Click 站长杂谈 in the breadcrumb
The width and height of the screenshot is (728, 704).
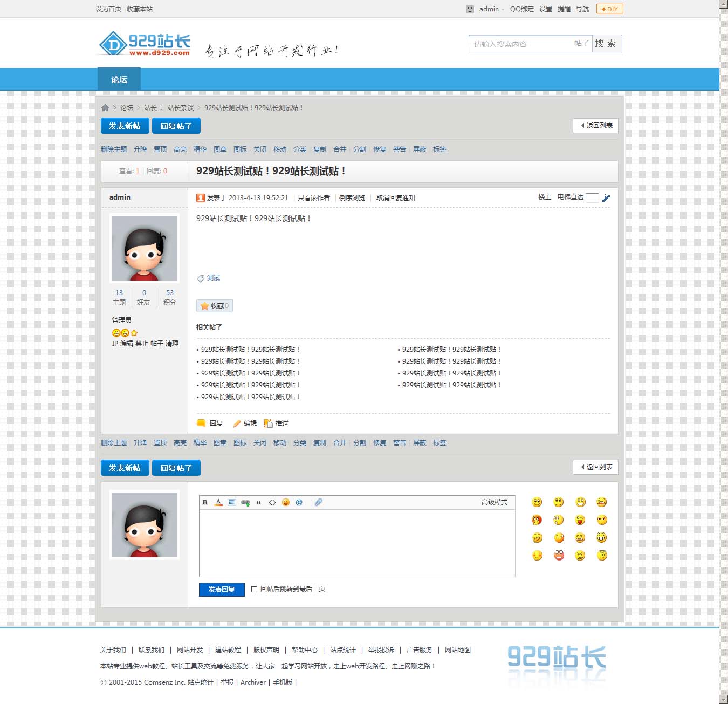click(x=181, y=108)
